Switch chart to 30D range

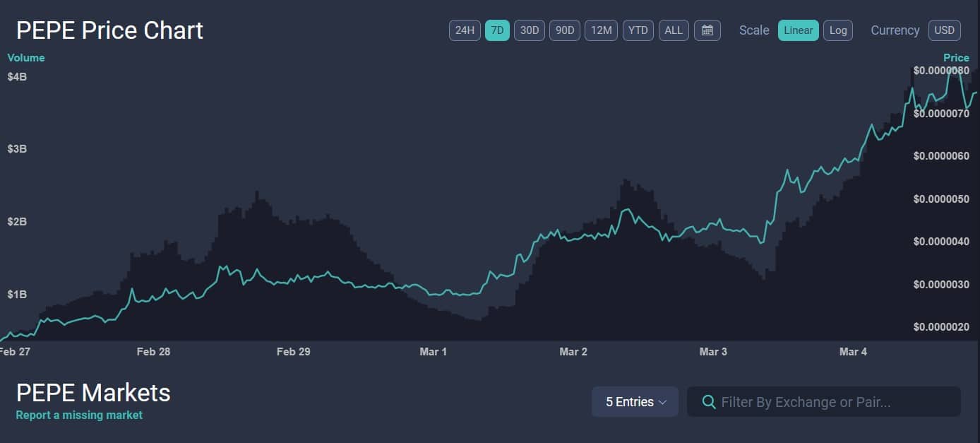pos(529,30)
